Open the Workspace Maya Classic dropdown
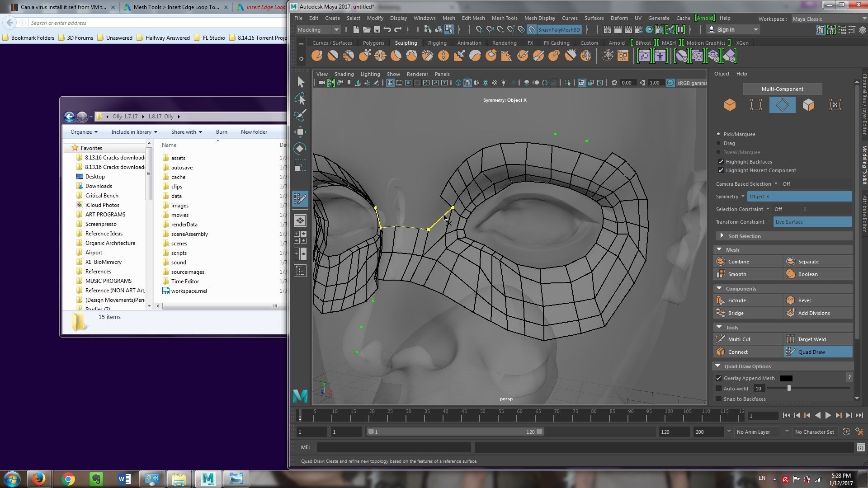 tap(828, 19)
